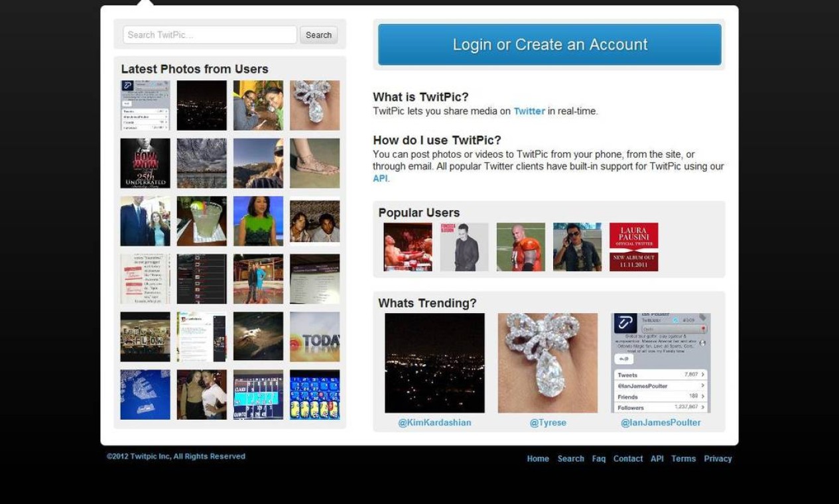The image size is (839, 504).
Task: Open the woman in green dress thumbnail
Action: click(x=258, y=221)
